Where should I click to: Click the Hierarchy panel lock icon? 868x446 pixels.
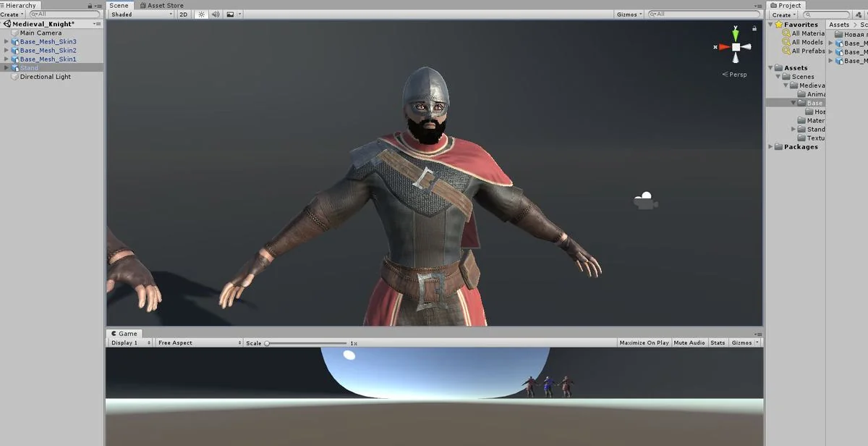(90, 6)
